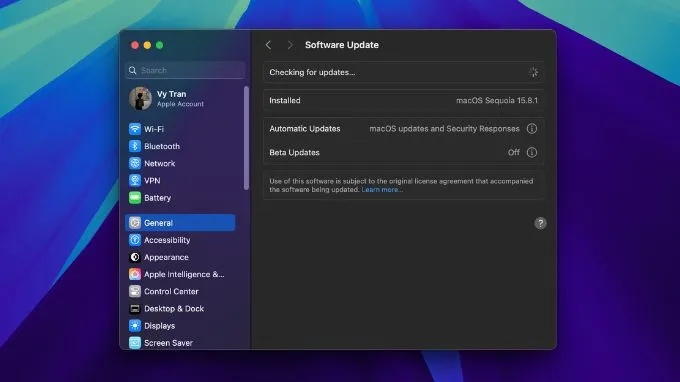
Task: Go back with the left chevron
Action: [x=268, y=45]
